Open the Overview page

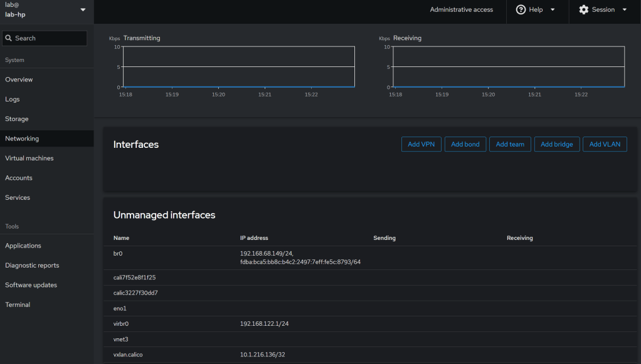(x=19, y=80)
